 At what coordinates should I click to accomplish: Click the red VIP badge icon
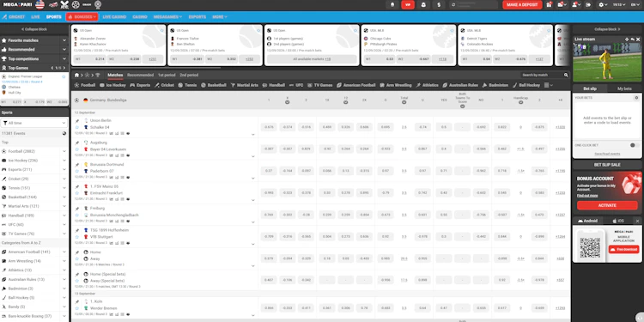407,5
